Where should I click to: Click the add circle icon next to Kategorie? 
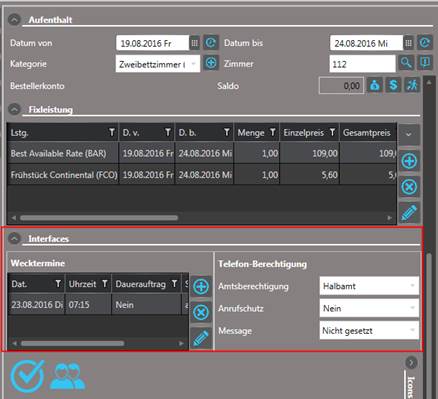point(211,63)
